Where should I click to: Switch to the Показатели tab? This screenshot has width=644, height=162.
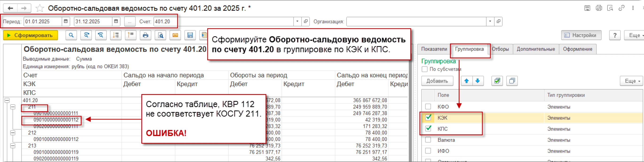[434, 49]
